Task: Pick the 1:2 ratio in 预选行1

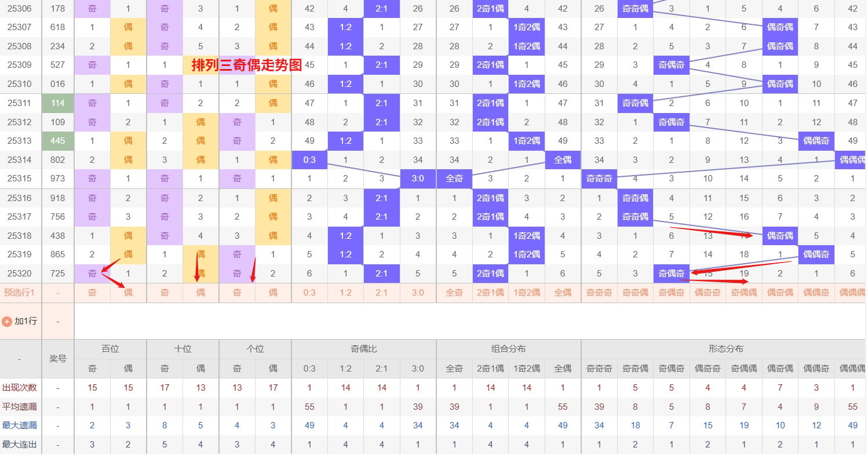Action: [345, 293]
